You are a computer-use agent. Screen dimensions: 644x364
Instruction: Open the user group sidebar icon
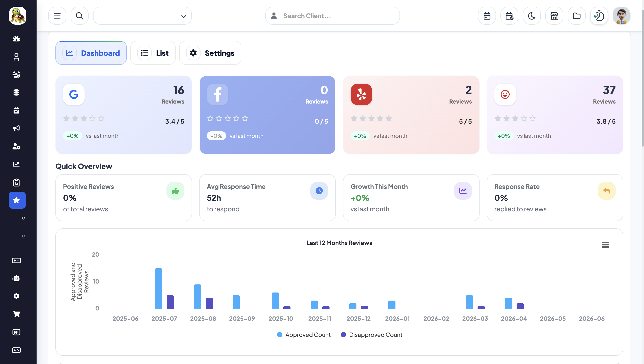tap(17, 74)
